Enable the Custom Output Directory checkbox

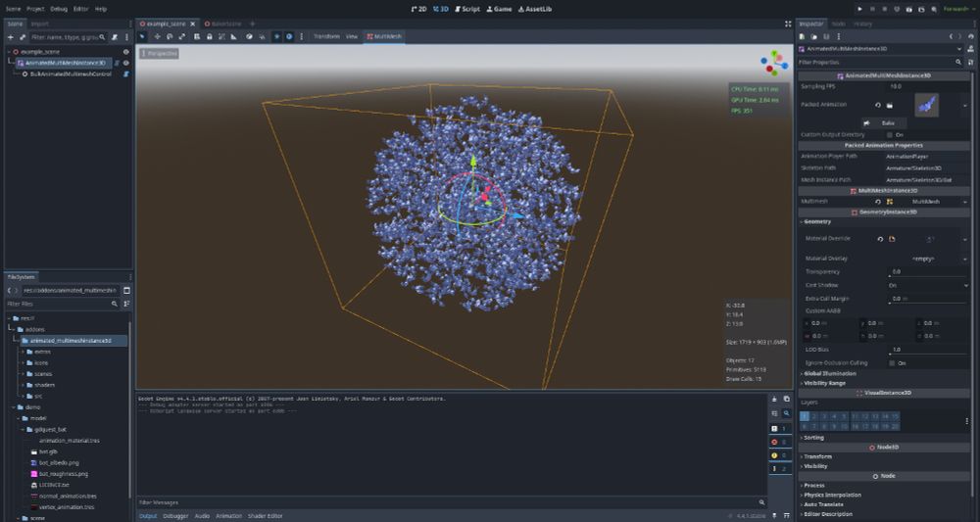tap(890, 135)
